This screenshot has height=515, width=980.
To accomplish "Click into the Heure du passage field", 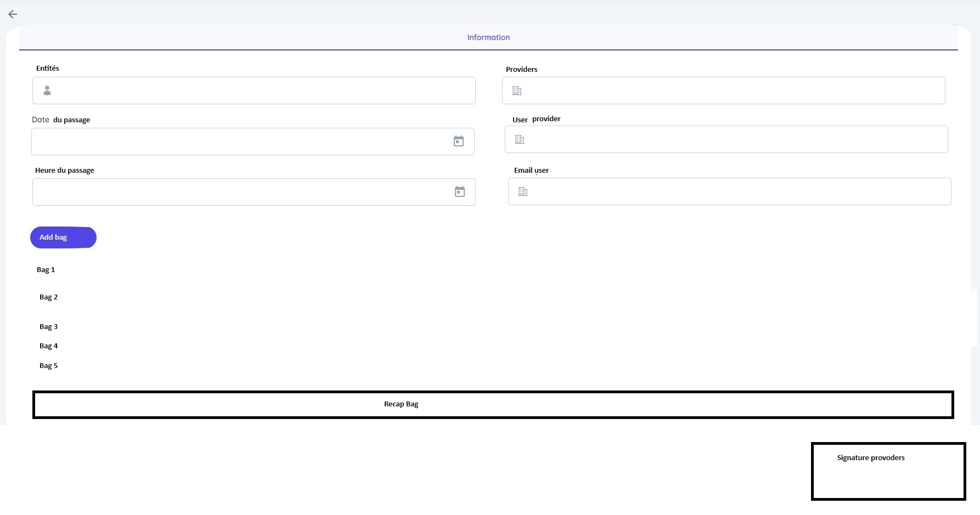I will (x=241, y=192).
